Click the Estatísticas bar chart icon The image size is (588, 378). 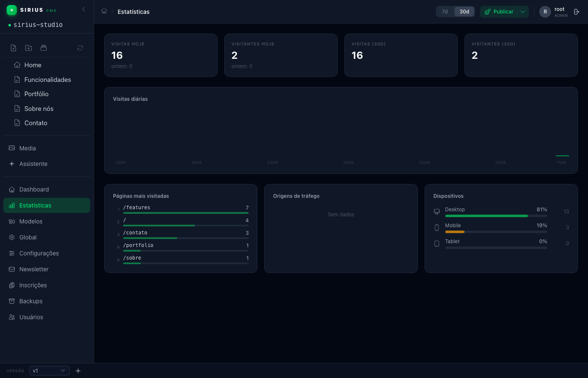12,205
